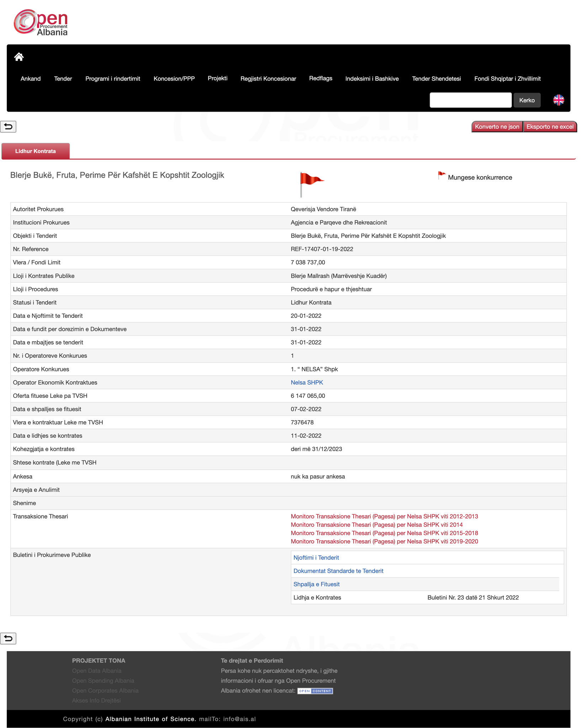The width and height of the screenshot is (584, 728).
Task: Open the Nelsa SHPK operator link
Action: tap(307, 382)
